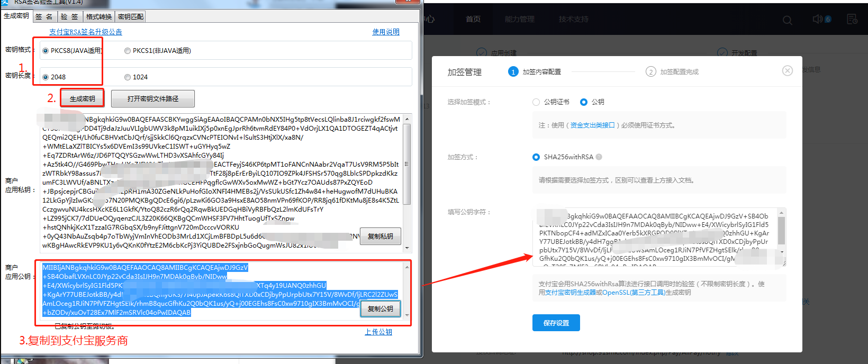Choose 1024 key length
Screen dimensions: 868x364
[136, 77]
